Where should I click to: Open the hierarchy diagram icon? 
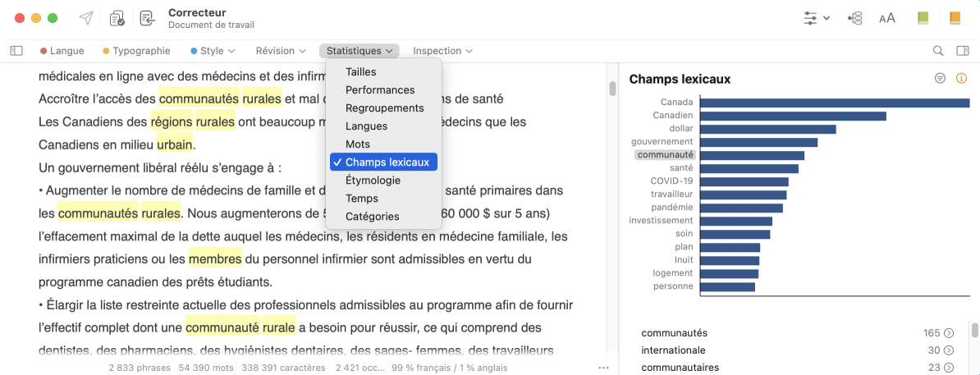coord(855,18)
